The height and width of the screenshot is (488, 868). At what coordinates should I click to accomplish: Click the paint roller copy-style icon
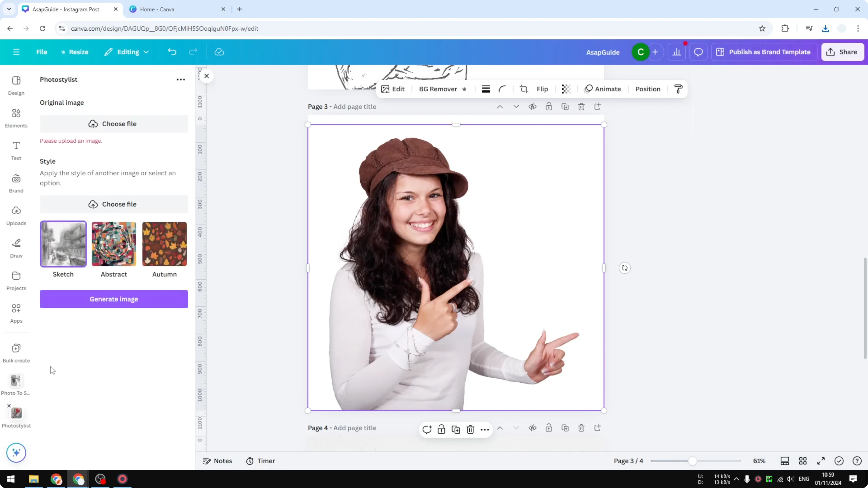[x=678, y=89]
